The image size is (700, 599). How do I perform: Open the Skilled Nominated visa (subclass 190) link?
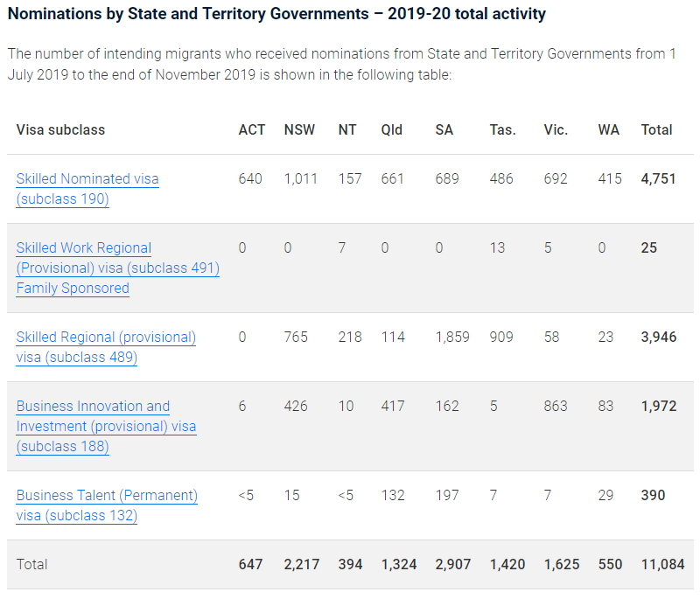pyautogui.click(x=87, y=179)
